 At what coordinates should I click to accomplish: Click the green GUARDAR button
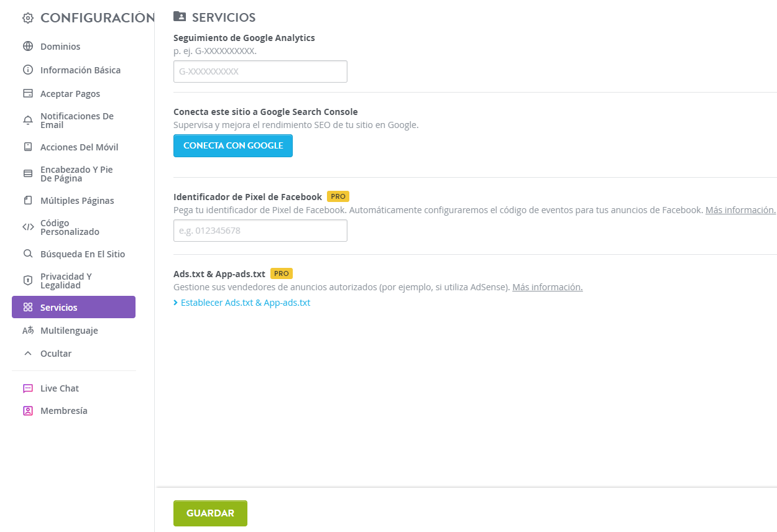(210, 513)
